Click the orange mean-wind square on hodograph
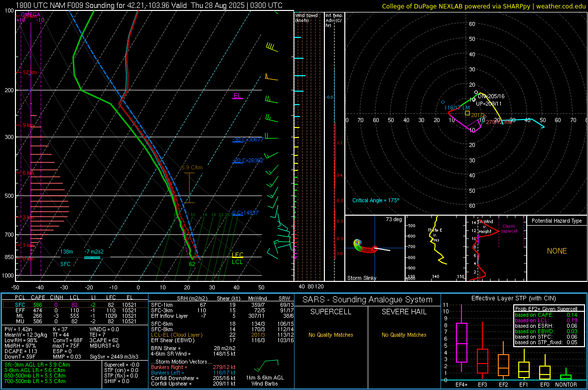The width and height of the screenshot is (588, 390). point(467,113)
